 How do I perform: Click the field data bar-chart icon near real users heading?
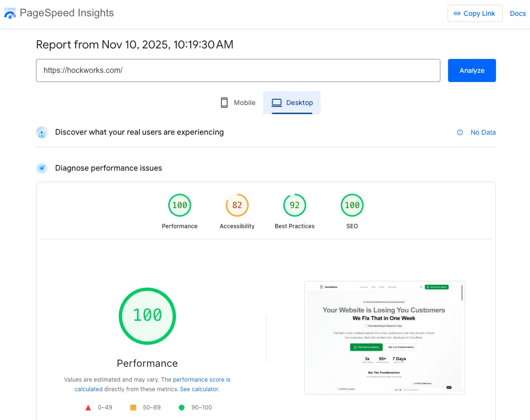(42, 132)
